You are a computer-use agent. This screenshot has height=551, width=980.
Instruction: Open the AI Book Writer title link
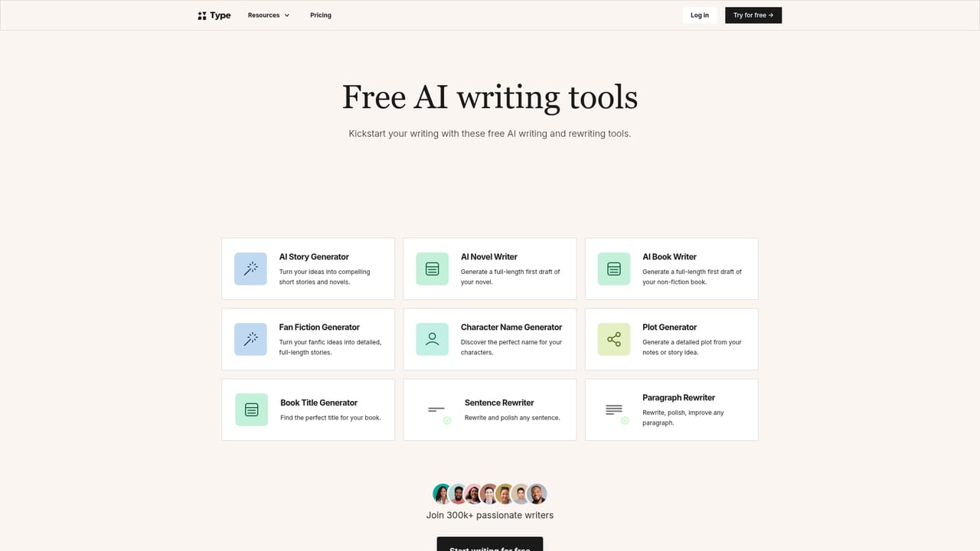coord(670,257)
